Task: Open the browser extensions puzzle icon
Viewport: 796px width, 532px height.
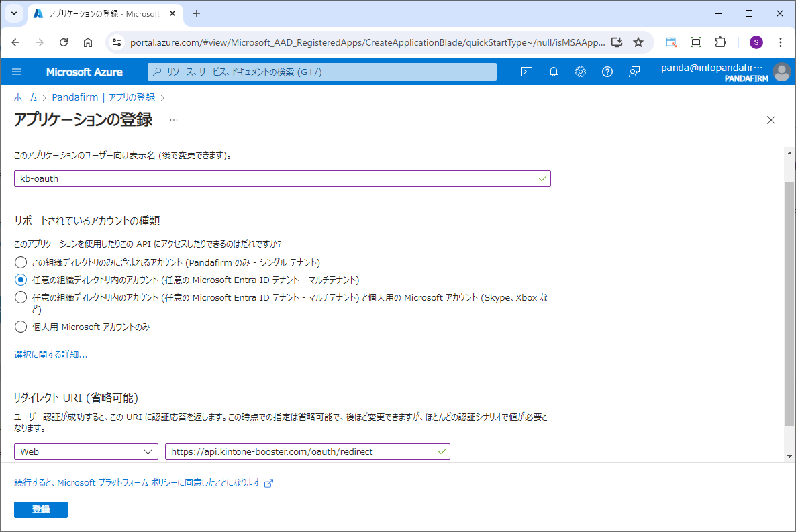Action: point(720,42)
